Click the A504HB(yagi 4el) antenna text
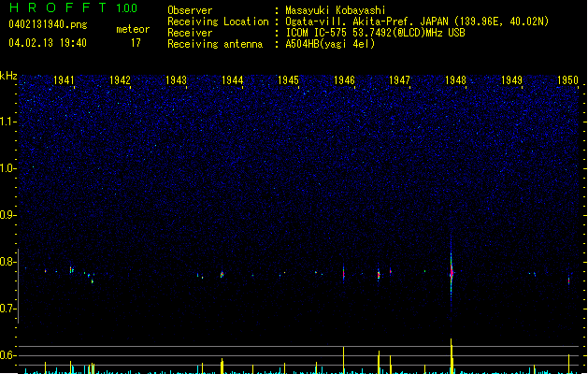This screenshot has width=588, height=374. click(330, 44)
